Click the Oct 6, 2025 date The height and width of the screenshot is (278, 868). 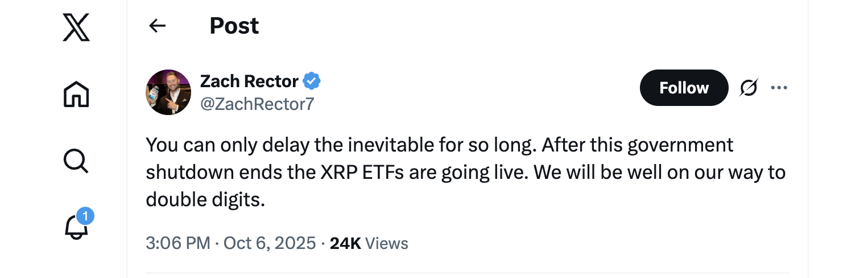270,243
